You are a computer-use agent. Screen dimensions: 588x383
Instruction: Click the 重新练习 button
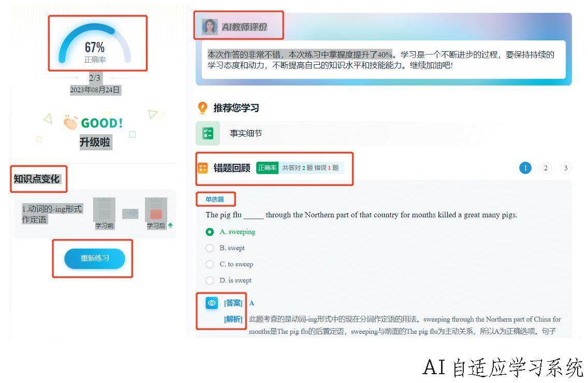point(95,258)
